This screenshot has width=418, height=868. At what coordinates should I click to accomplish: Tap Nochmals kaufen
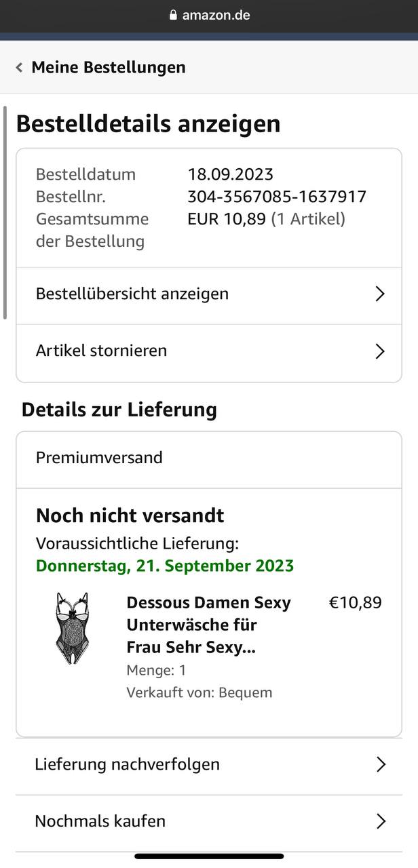[100, 821]
